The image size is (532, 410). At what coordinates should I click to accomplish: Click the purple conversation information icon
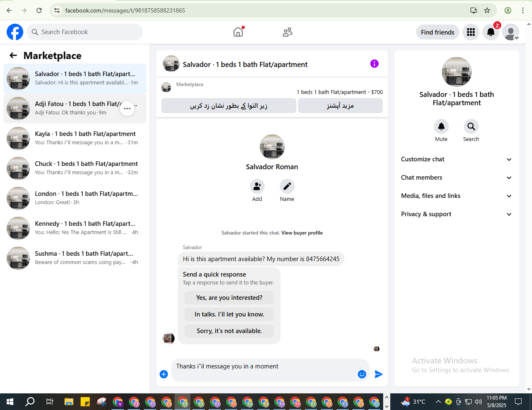point(374,64)
